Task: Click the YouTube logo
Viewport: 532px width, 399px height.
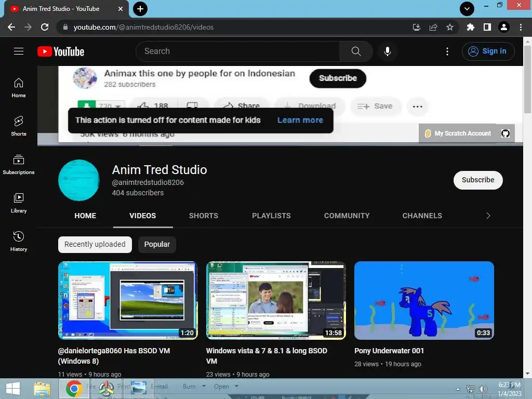Action: click(x=61, y=51)
